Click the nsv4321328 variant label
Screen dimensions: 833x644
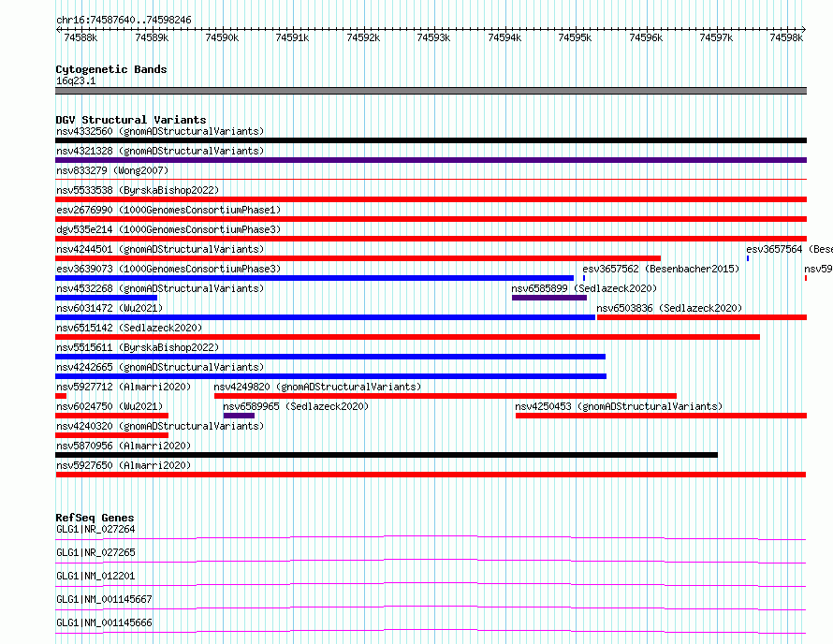coord(160,151)
